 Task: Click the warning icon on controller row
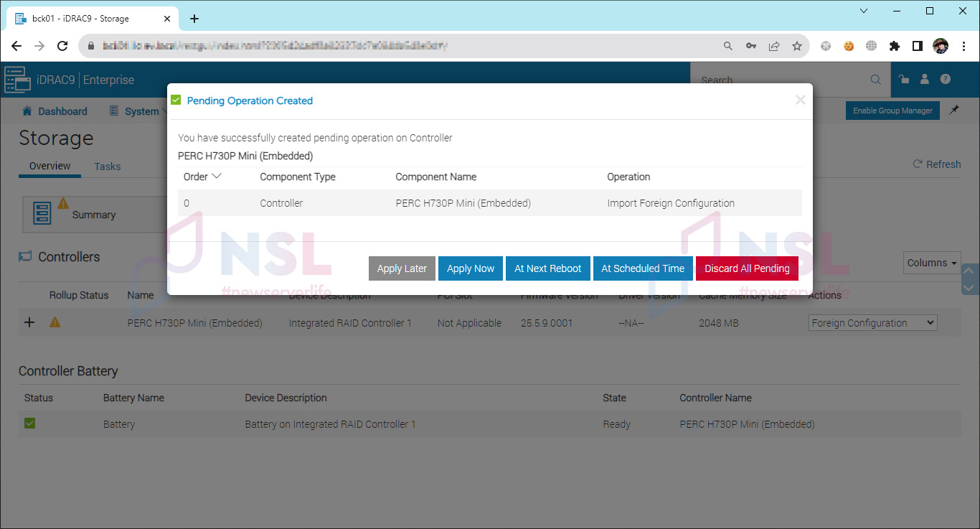coord(55,322)
